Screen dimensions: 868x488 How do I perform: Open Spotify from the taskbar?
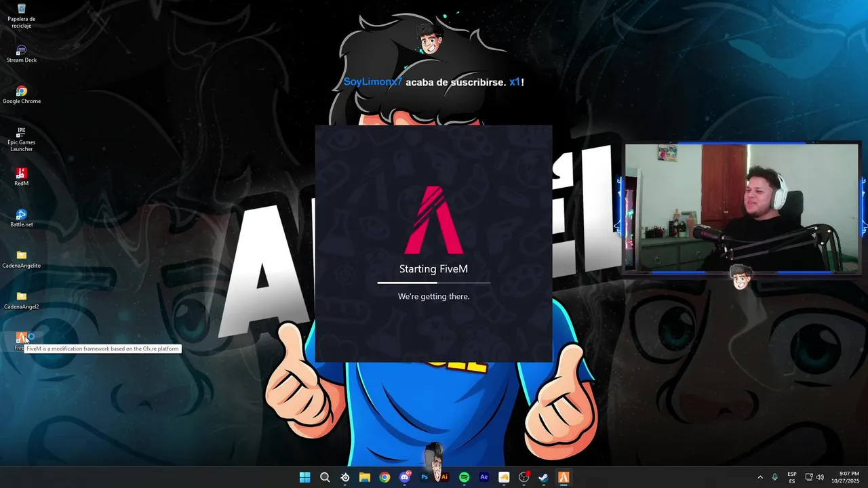point(464,477)
